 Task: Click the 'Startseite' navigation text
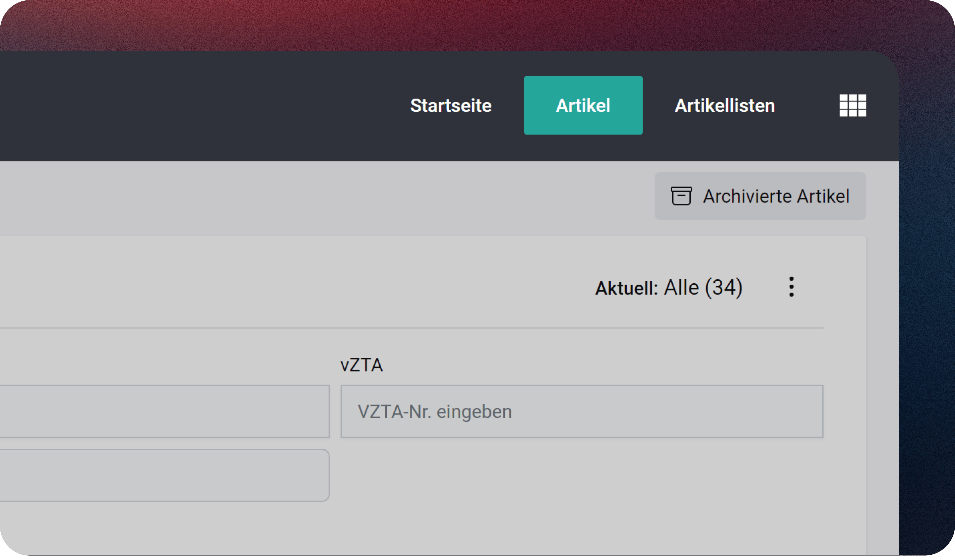(x=451, y=105)
